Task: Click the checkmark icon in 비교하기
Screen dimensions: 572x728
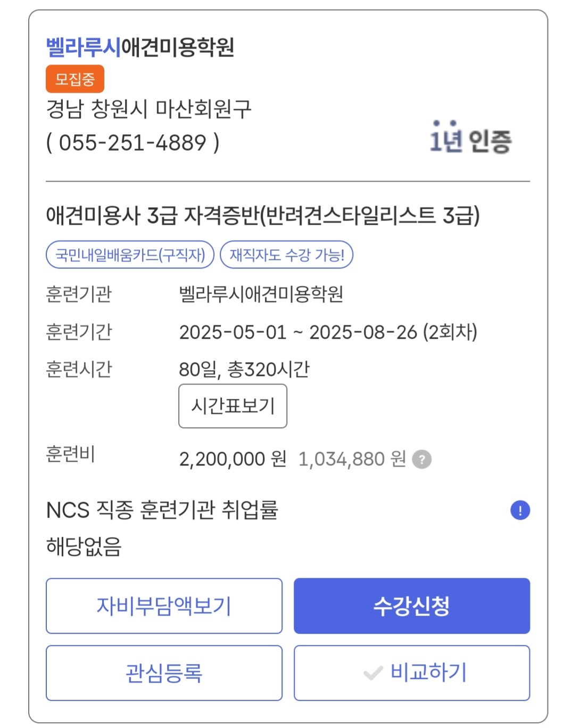Action: tap(373, 673)
